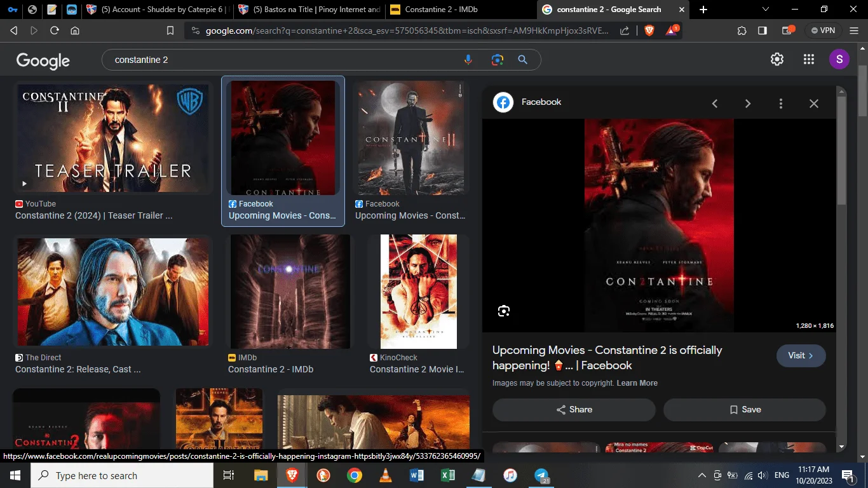Click the Type here to search box
Image resolution: width=868 pixels, height=488 pixels.
[122, 475]
